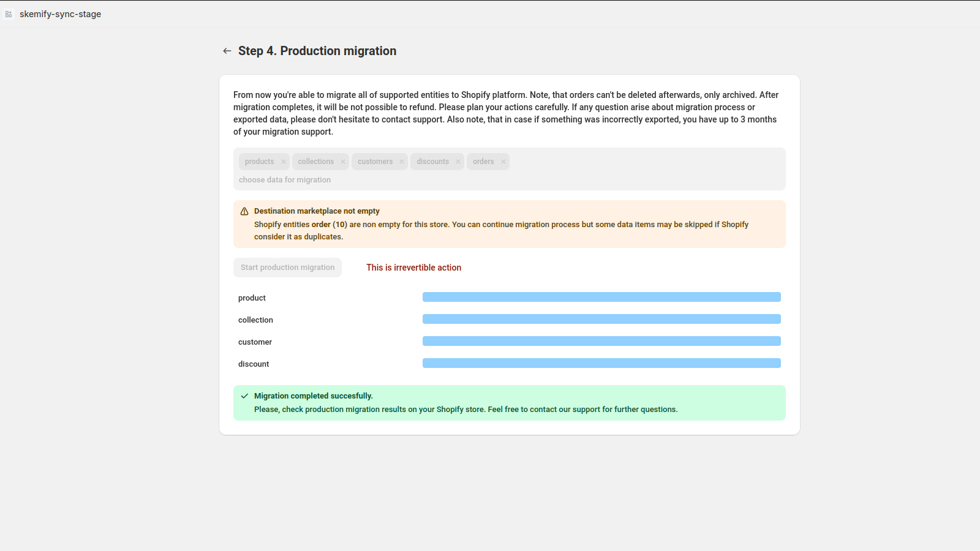Click the discount progress bar
Screen dimensions: 980x551
point(601,363)
